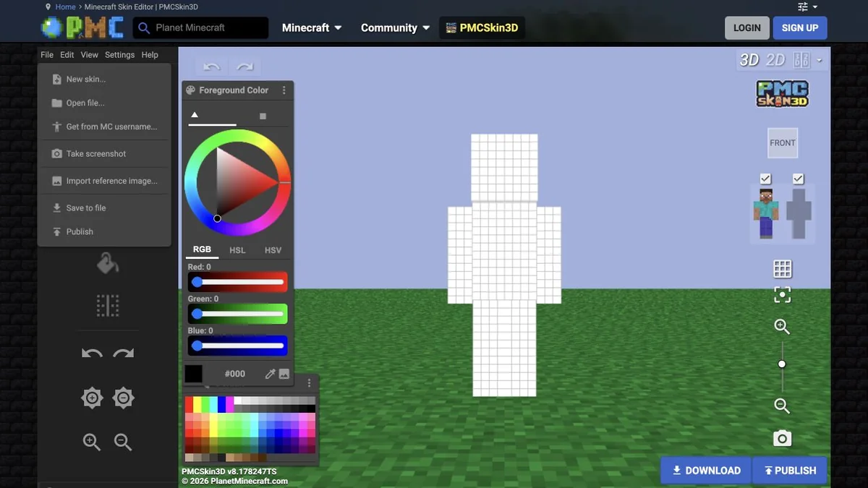The height and width of the screenshot is (488, 868).
Task: Adjust the Red slider
Action: (237, 282)
